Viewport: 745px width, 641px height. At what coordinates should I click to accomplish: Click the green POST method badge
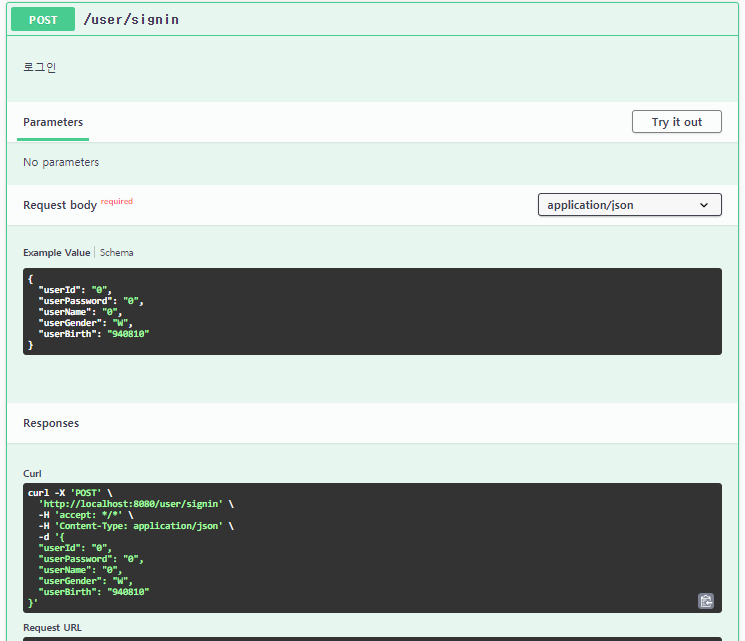(43, 19)
